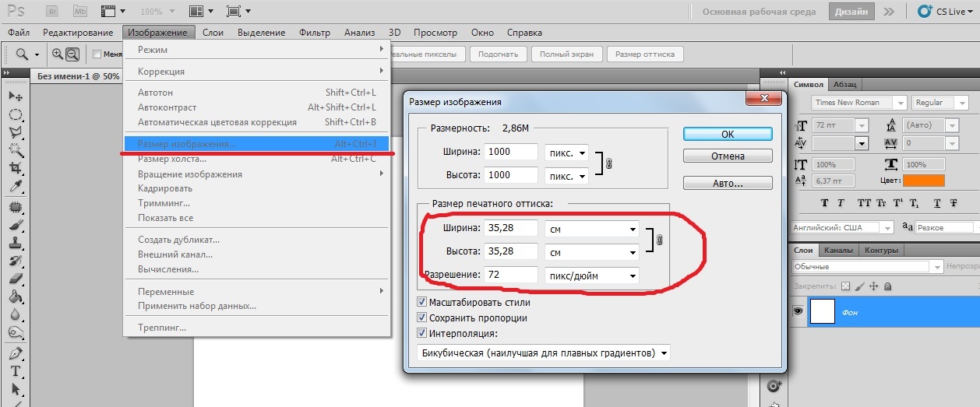The image size is (980, 407).
Task: Click Lock Position icon in the Layers panel
Action: (x=872, y=286)
